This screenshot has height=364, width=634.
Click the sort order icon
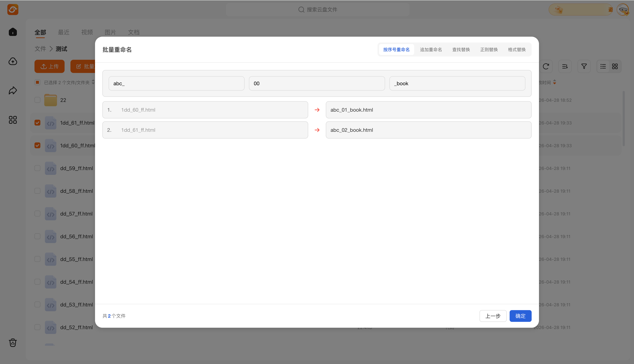(x=565, y=66)
